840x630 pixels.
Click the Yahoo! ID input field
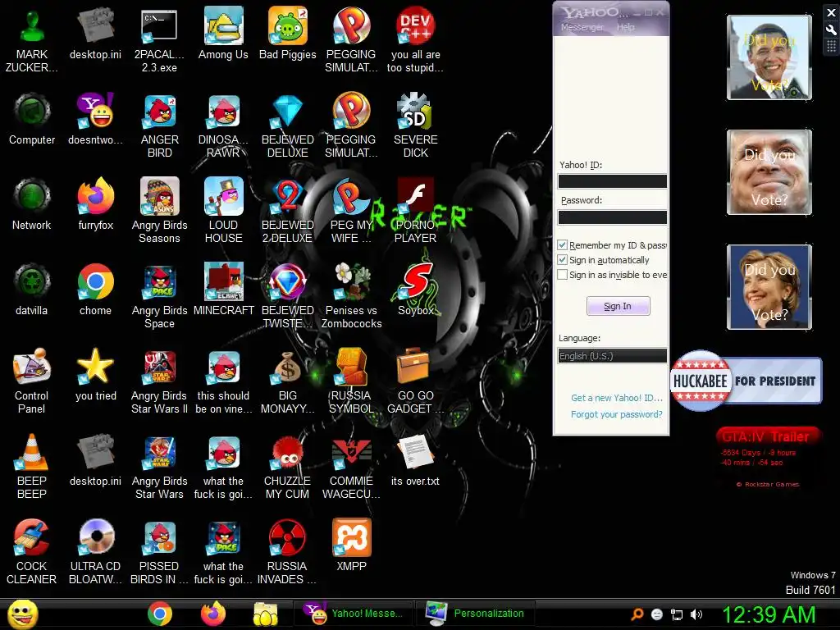pyautogui.click(x=612, y=181)
